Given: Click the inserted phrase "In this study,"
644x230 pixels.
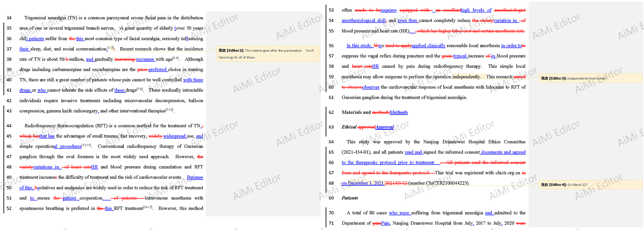Looking at the screenshot, I should pos(360,46).
